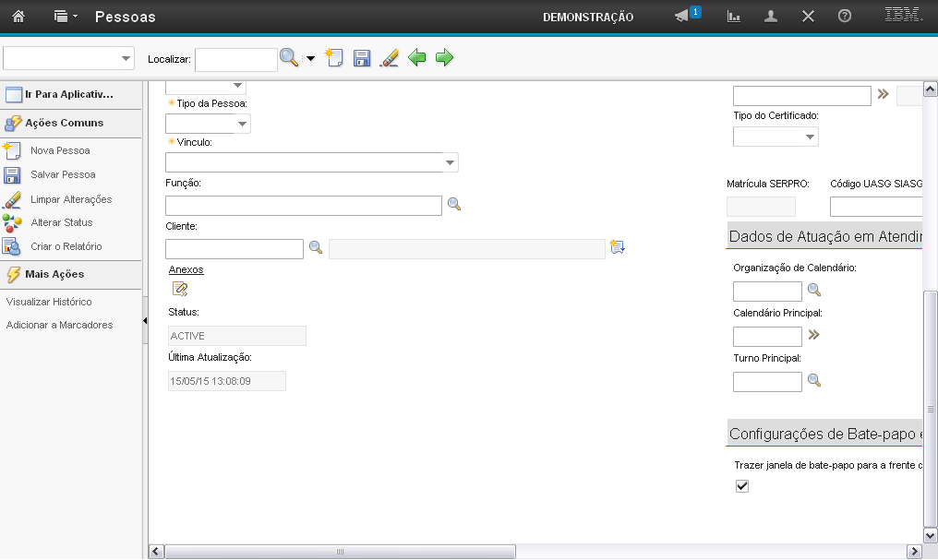Click the toolbar New Person icon
Screen dimensions: 938x560
[334, 58]
